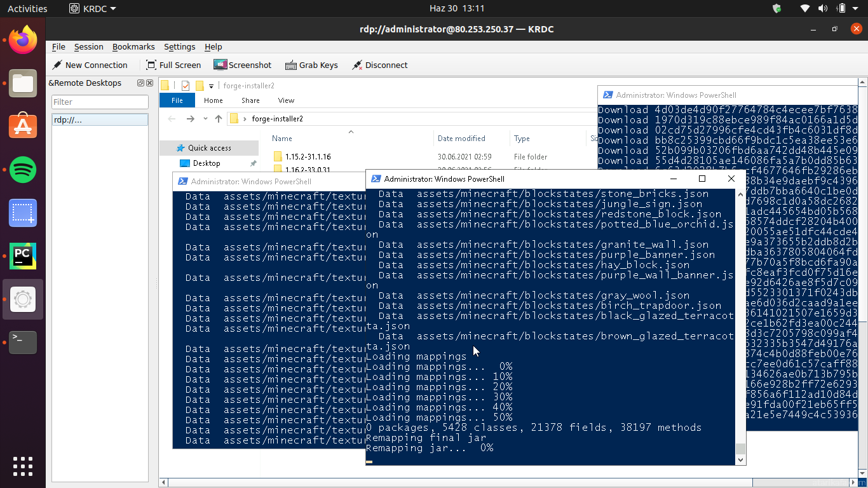Go up one folder level in Explorer
The width and height of the screenshot is (868, 488).
219,119
